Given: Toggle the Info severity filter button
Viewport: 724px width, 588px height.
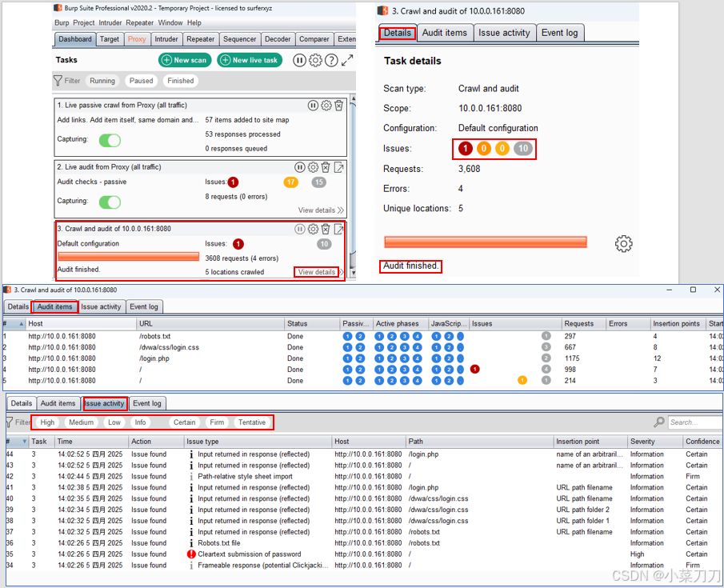Looking at the screenshot, I should coord(140,422).
